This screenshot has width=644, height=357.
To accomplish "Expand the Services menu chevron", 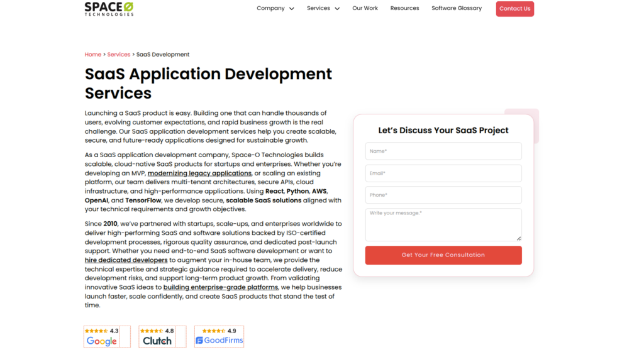I will pos(337,9).
